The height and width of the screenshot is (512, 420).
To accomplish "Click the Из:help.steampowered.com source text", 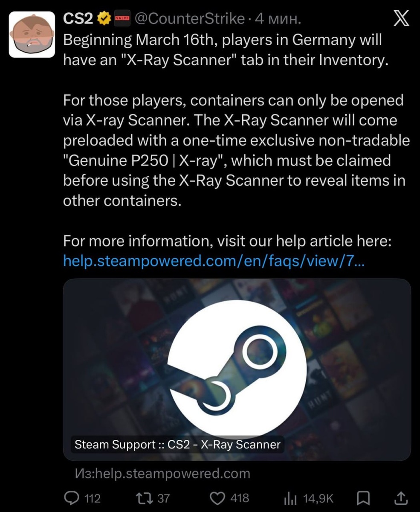I will click(x=162, y=473).
